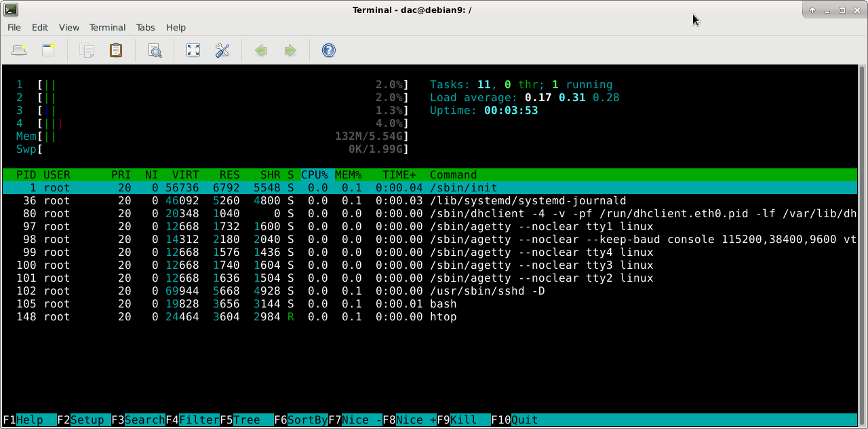Open terminal preferences via tools icon
Image resolution: width=868 pixels, height=429 pixels.
click(222, 50)
